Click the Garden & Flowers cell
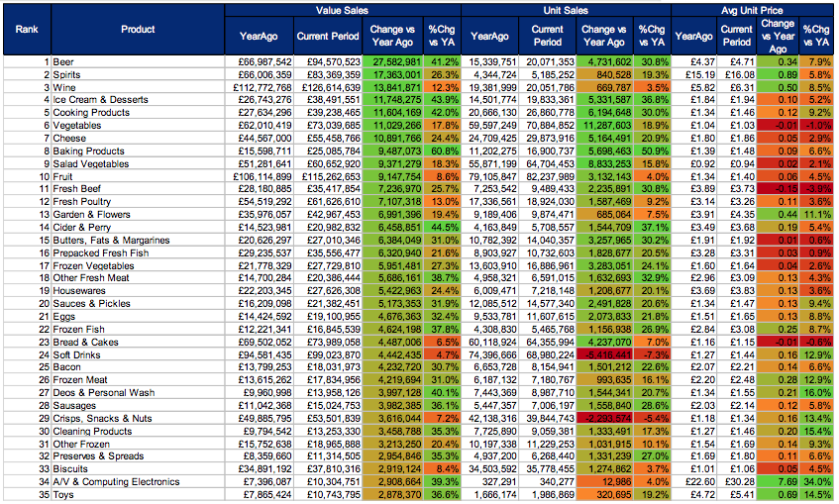The image size is (839, 504). point(138,215)
